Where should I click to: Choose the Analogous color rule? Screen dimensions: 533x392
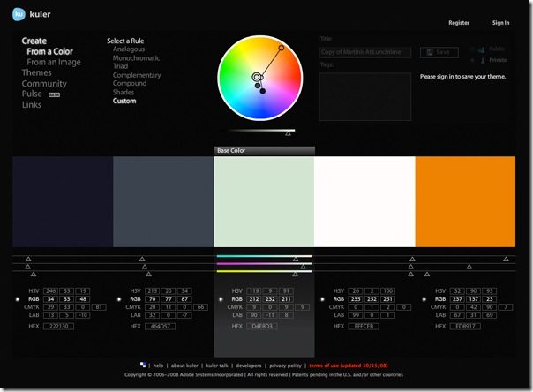click(x=129, y=49)
